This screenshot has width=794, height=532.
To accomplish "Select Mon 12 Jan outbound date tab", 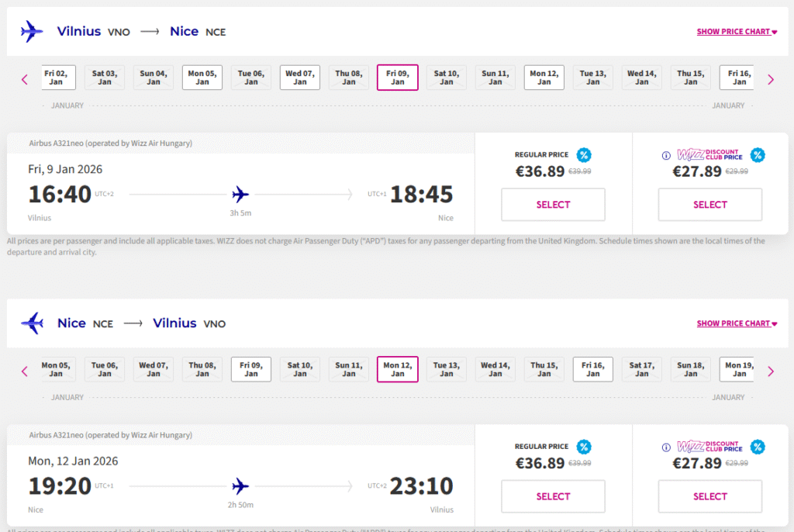I will (x=544, y=78).
